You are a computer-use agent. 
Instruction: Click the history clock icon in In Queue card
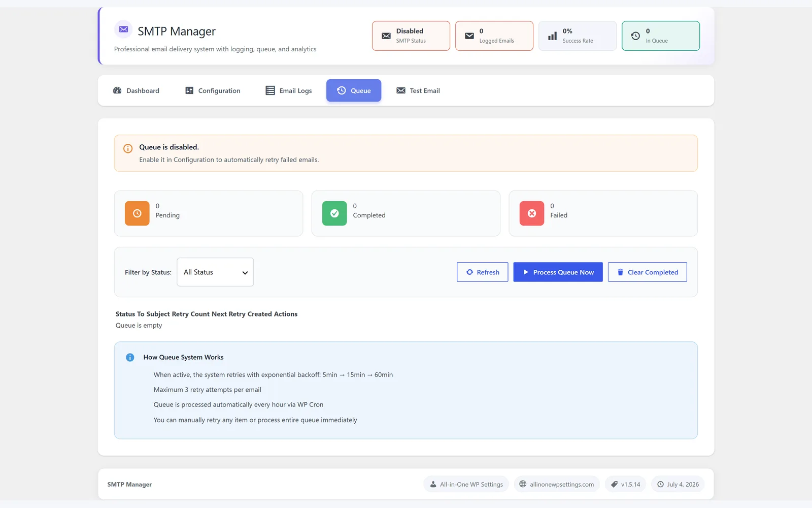pyautogui.click(x=635, y=36)
